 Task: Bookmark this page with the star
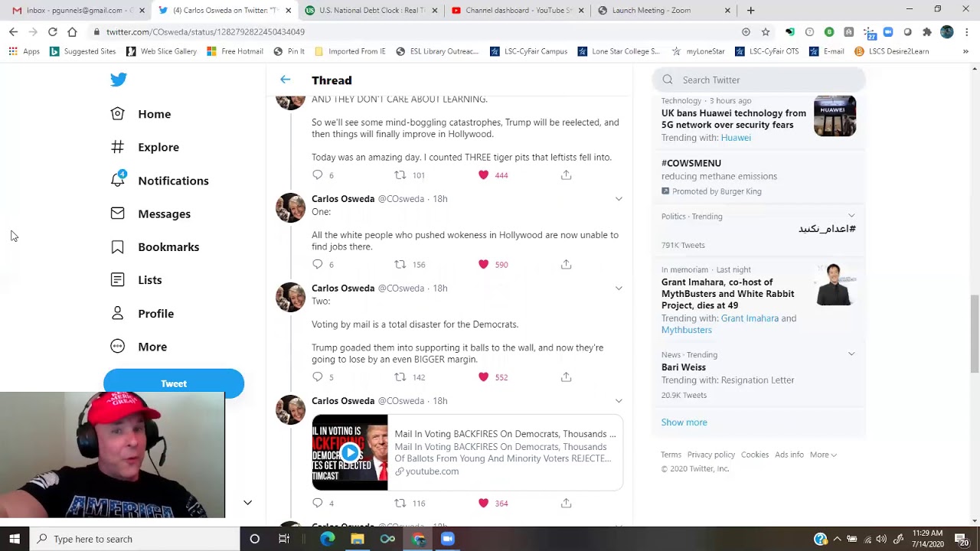click(x=765, y=32)
